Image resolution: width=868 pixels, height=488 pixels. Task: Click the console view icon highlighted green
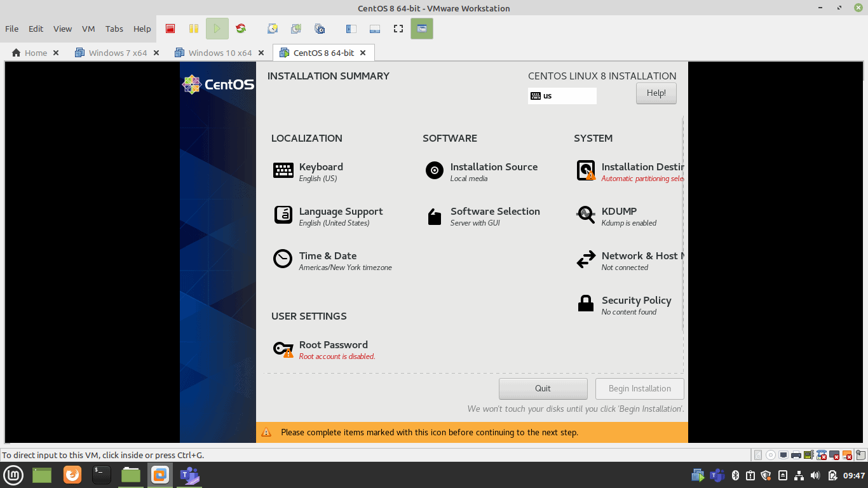click(x=422, y=29)
